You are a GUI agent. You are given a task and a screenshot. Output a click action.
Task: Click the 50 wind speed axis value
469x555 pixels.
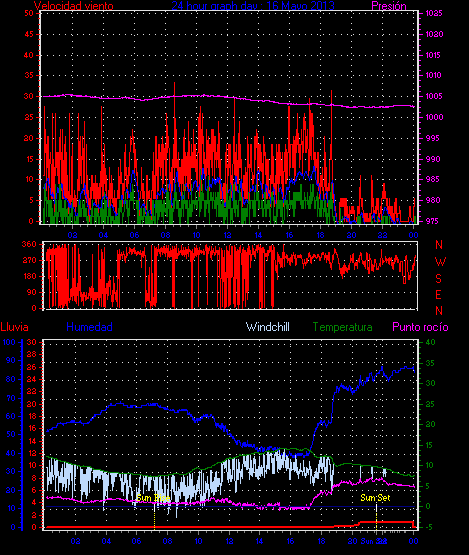[x=29, y=13]
